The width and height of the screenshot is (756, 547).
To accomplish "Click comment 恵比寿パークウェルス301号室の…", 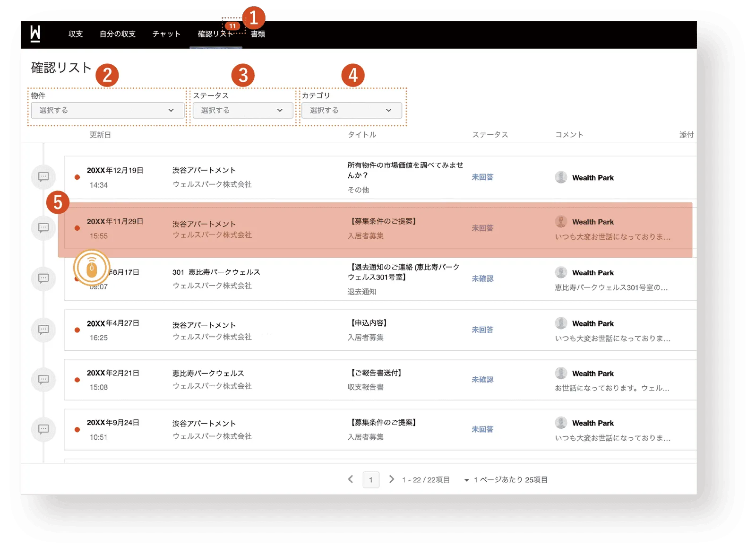I will click(611, 287).
